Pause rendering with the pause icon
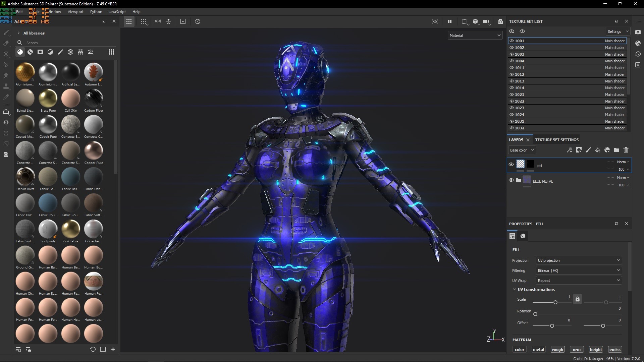Screen dimensions: 644x362 450,21
